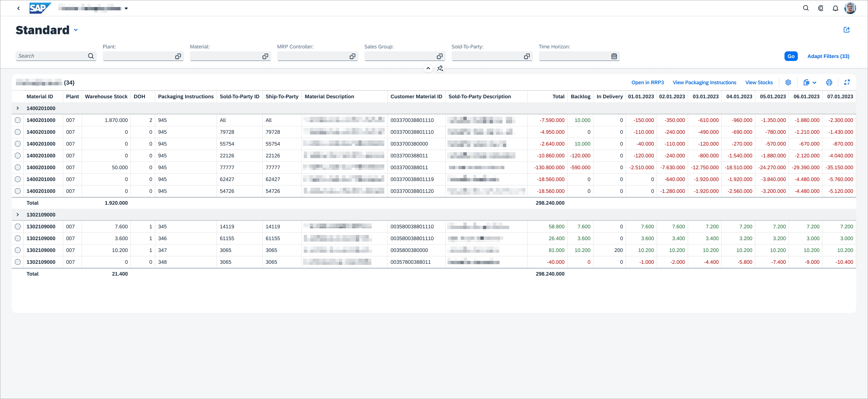Viewport: 868px width, 399px height.
Task: Open Plant value help icon
Action: (x=178, y=56)
